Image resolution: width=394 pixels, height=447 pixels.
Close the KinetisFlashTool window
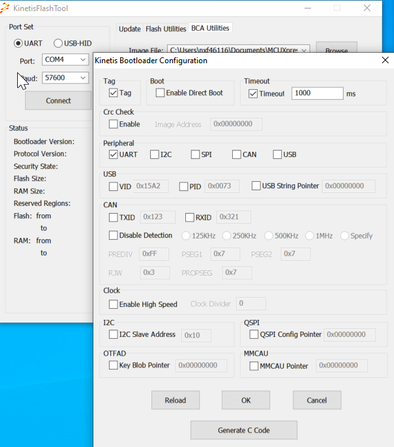[x=367, y=8]
